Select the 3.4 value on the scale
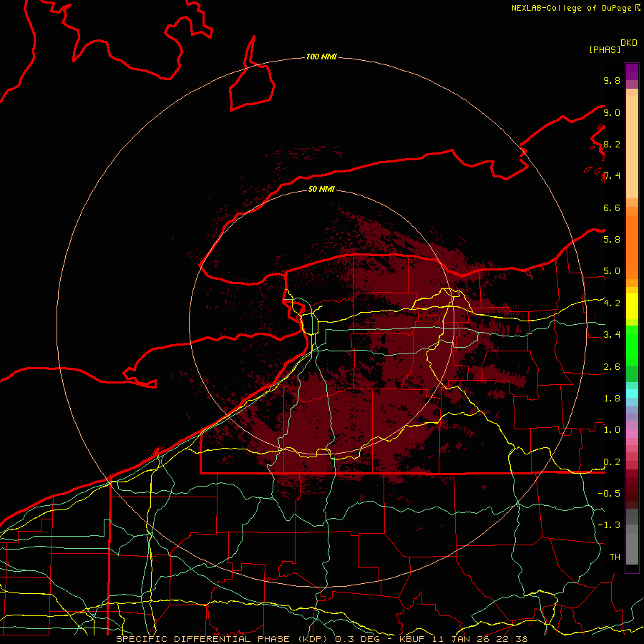Screen dimensions: 644x644 point(612,334)
